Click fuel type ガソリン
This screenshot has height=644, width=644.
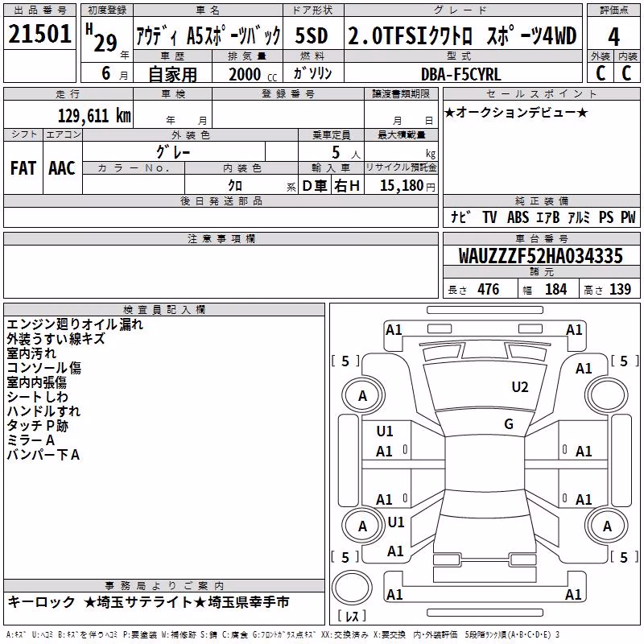(x=312, y=73)
